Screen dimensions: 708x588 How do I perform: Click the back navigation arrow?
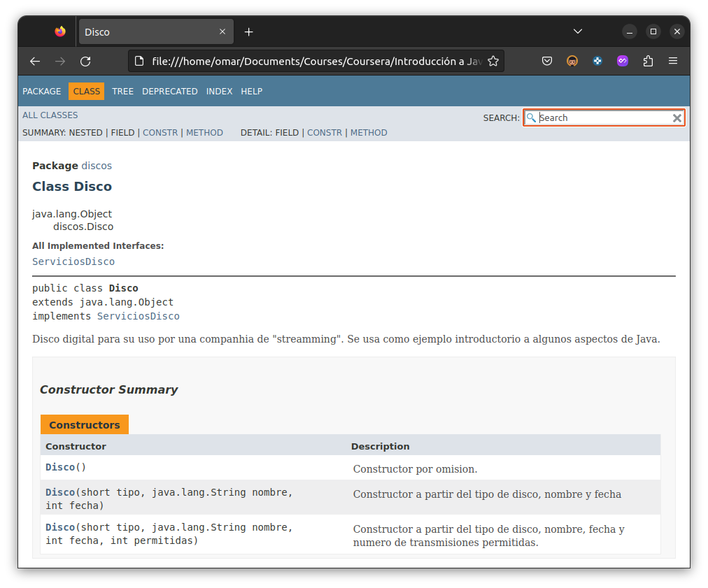pyautogui.click(x=35, y=62)
